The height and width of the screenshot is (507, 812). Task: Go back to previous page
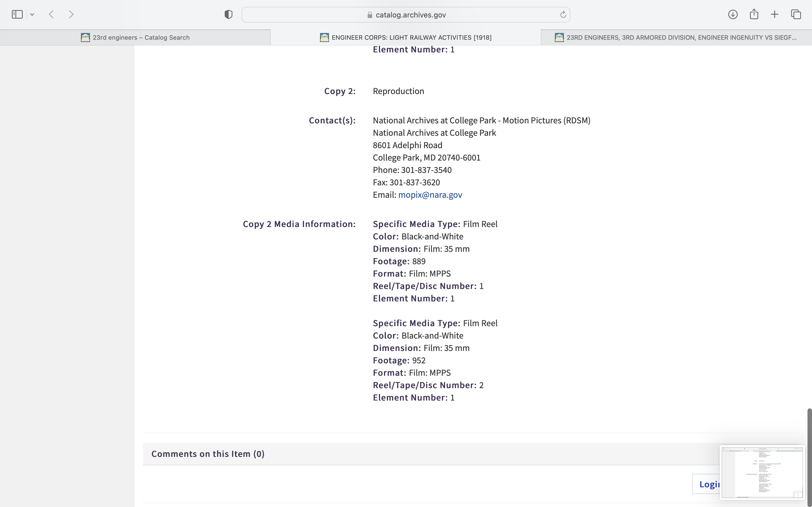click(x=51, y=14)
